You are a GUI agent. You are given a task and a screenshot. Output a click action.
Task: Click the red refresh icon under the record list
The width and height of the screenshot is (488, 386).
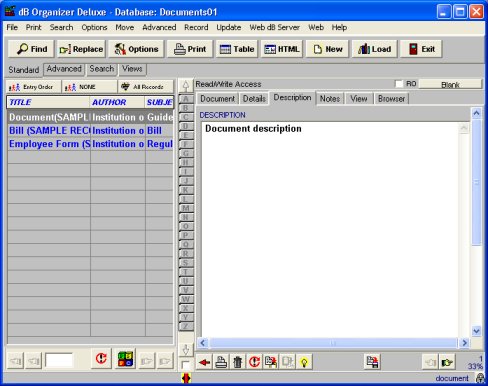click(101, 359)
